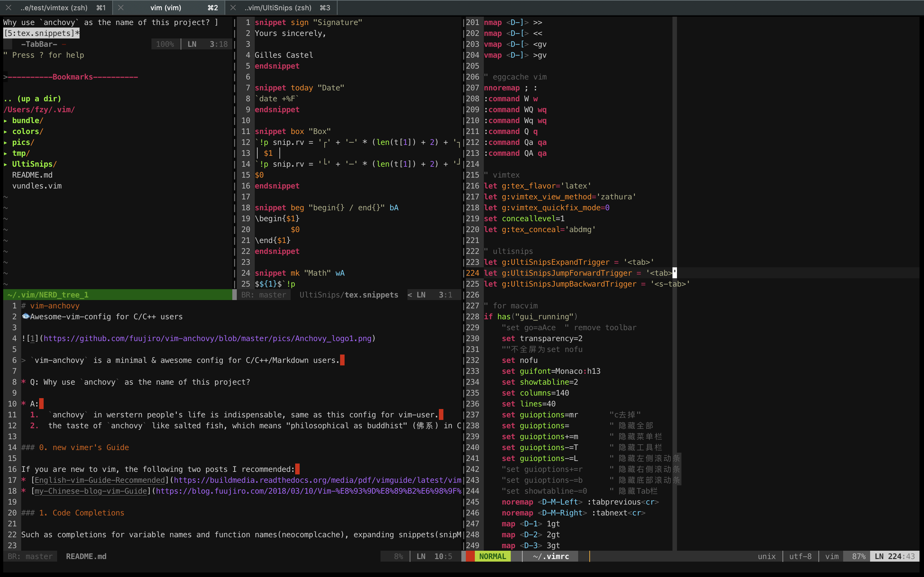This screenshot has height=577, width=924.
Task: Click the Anchovy_logo1.png GitHub link
Action: click(207, 339)
